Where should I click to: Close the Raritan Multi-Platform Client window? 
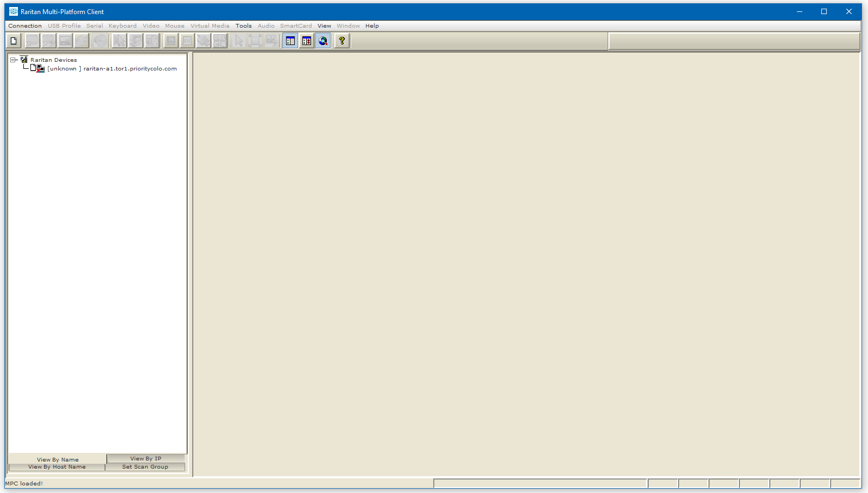pos(849,11)
